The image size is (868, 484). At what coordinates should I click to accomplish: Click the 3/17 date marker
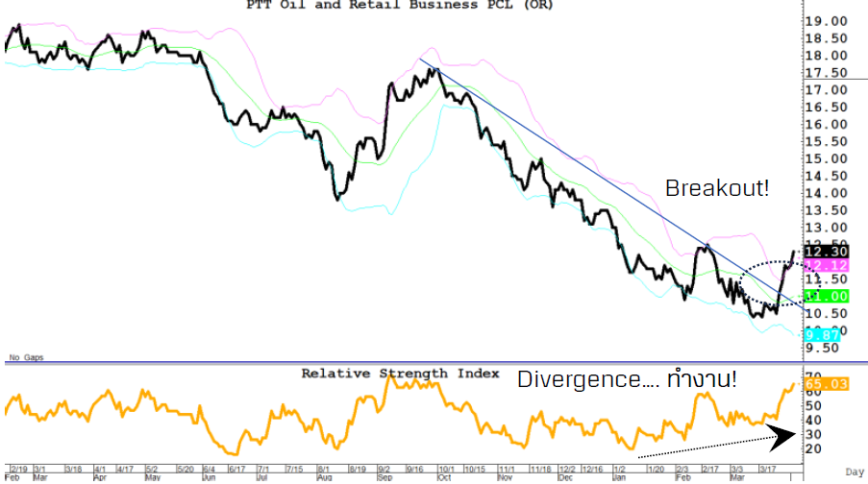coord(767,469)
